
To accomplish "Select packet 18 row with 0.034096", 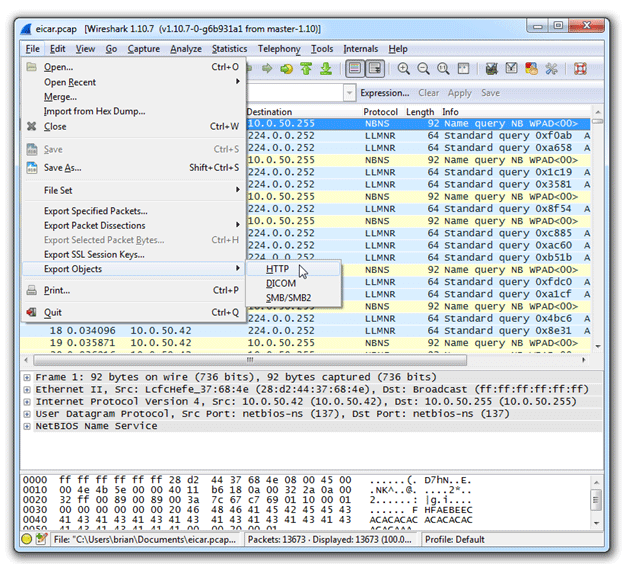I will tap(305, 330).
